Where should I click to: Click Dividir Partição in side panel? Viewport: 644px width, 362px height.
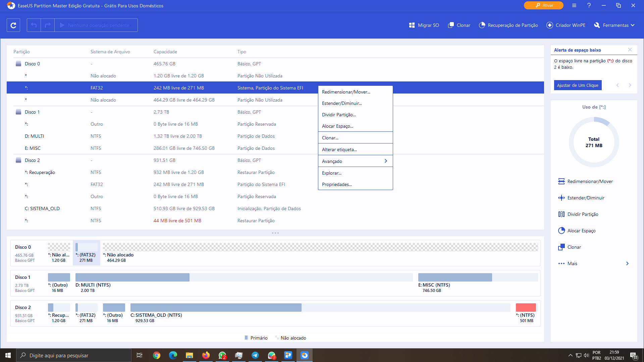tap(578, 214)
